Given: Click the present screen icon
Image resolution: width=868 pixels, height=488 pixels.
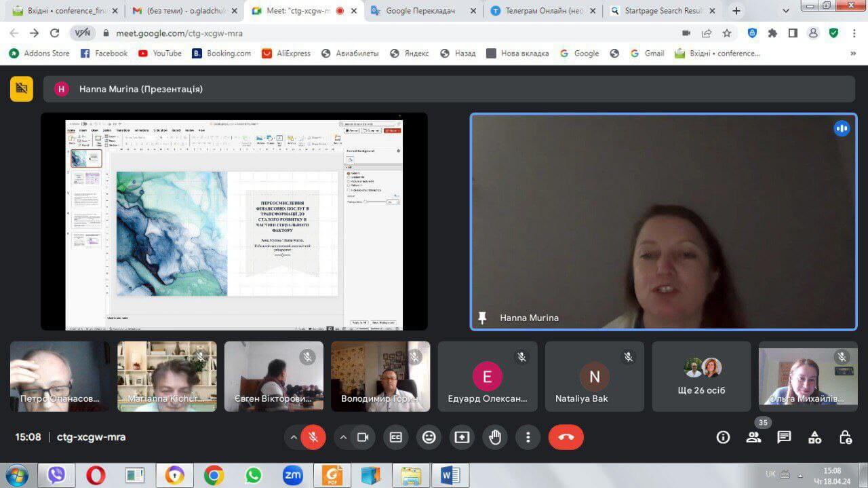Looking at the screenshot, I should click(x=462, y=438).
